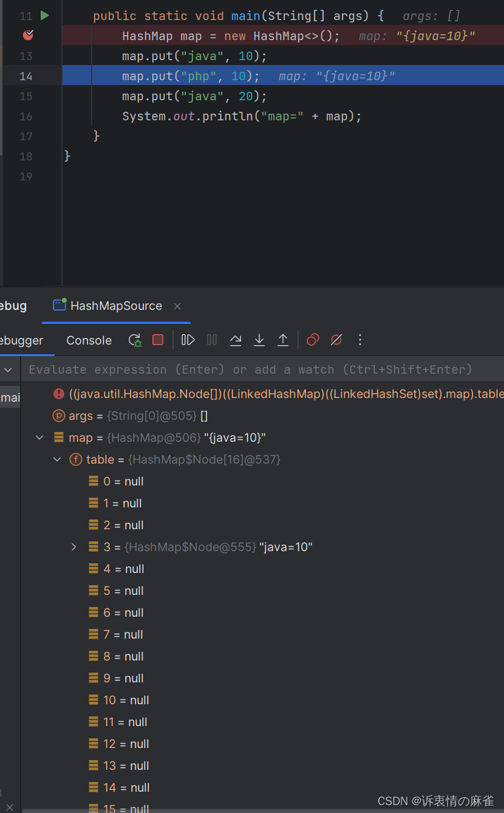Remove the breakpoint on line 12
504x813 pixels.
click(28, 36)
